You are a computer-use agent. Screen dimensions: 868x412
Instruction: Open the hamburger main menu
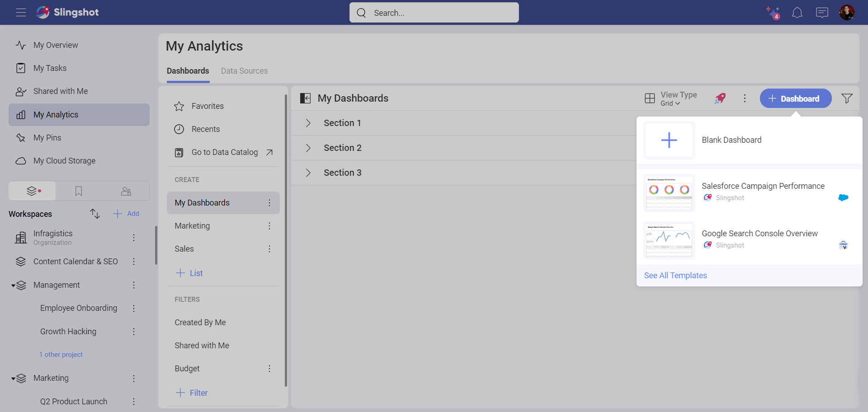coord(21,12)
